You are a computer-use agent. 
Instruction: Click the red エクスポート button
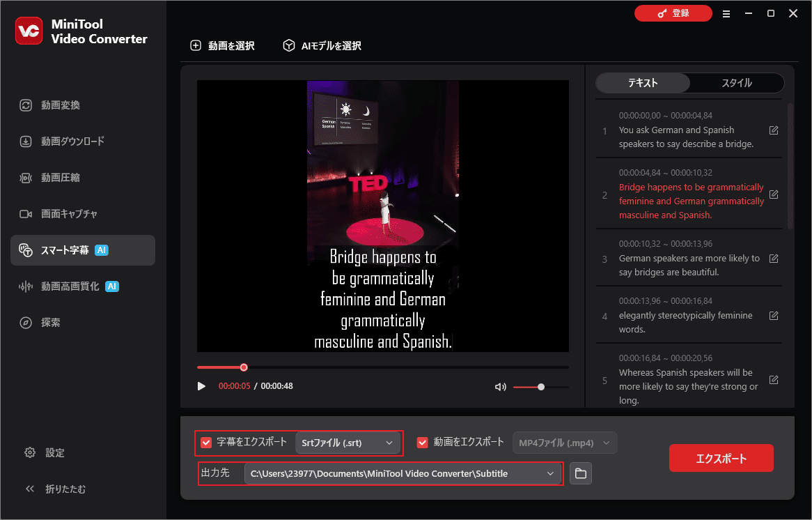coord(721,458)
